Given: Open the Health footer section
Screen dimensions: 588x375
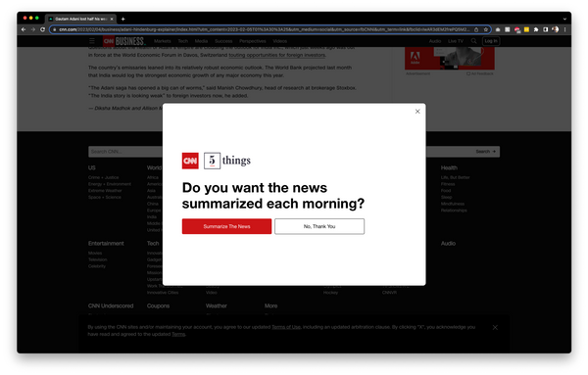Looking at the screenshot, I should click(x=449, y=167).
